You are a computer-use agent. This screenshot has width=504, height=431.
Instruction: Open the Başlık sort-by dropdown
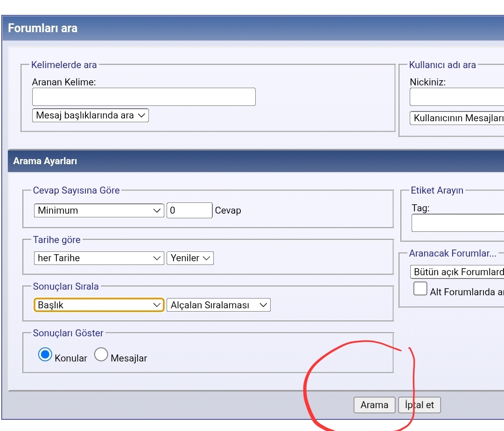click(99, 305)
